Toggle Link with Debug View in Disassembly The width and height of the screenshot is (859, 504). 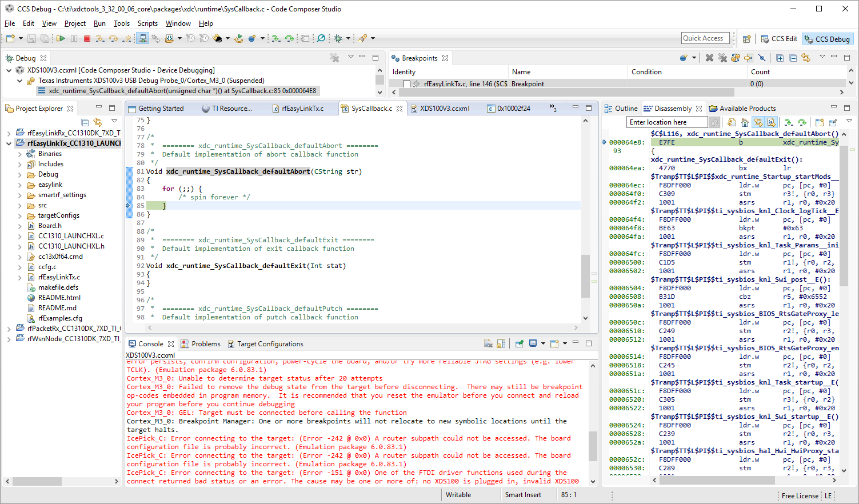tap(757, 122)
